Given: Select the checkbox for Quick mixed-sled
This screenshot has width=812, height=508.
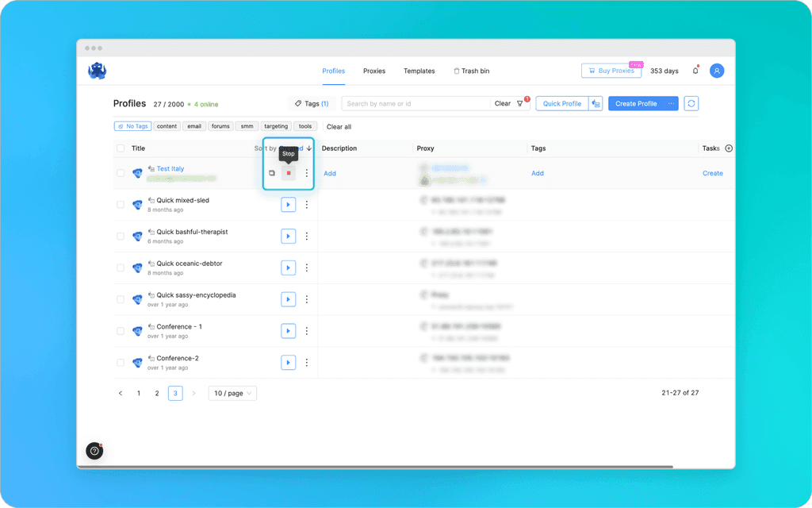Looking at the screenshot, I should tap(121, 204).
